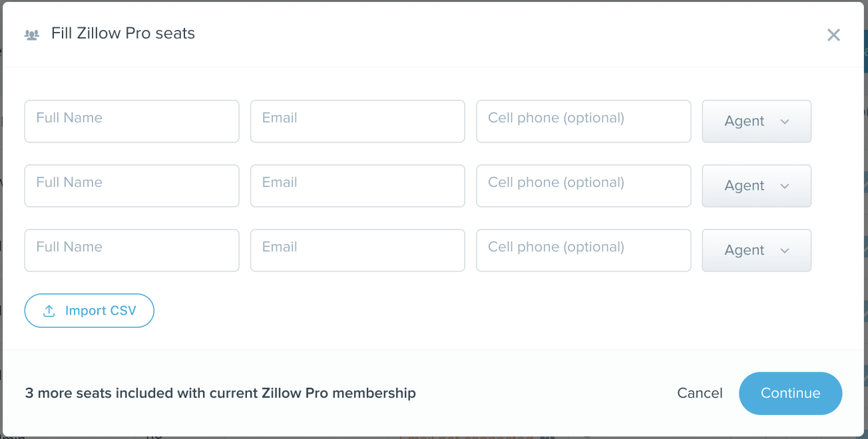Click the group people icon beside the title
Image resolution: width=868 pixels, height=439 pixels.
32,35
